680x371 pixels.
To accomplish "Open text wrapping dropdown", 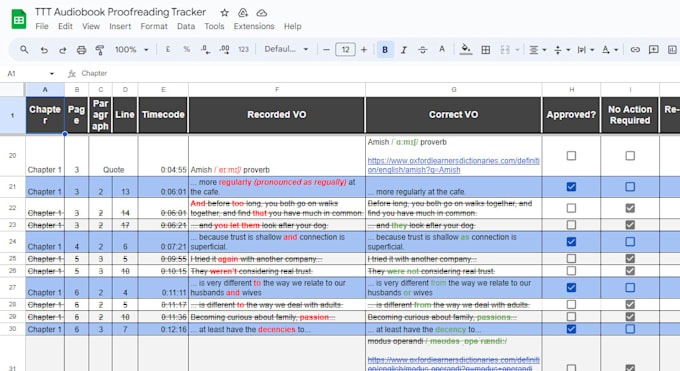I will tap(585, 50).
